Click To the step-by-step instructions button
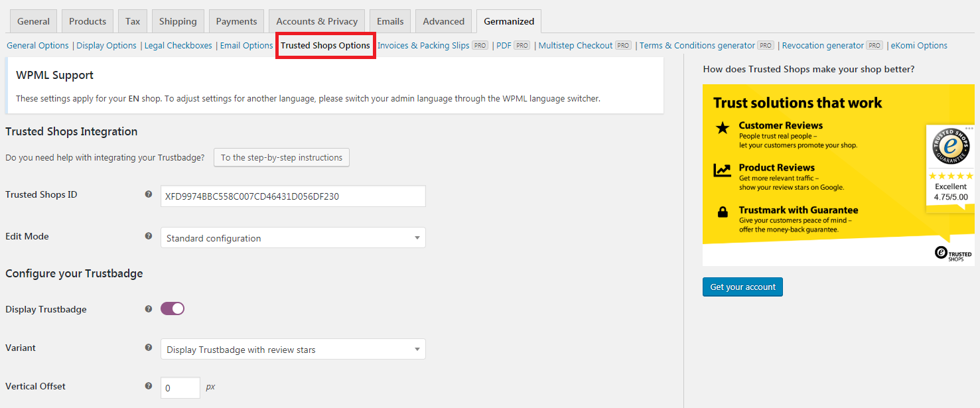 pos(281,158)
